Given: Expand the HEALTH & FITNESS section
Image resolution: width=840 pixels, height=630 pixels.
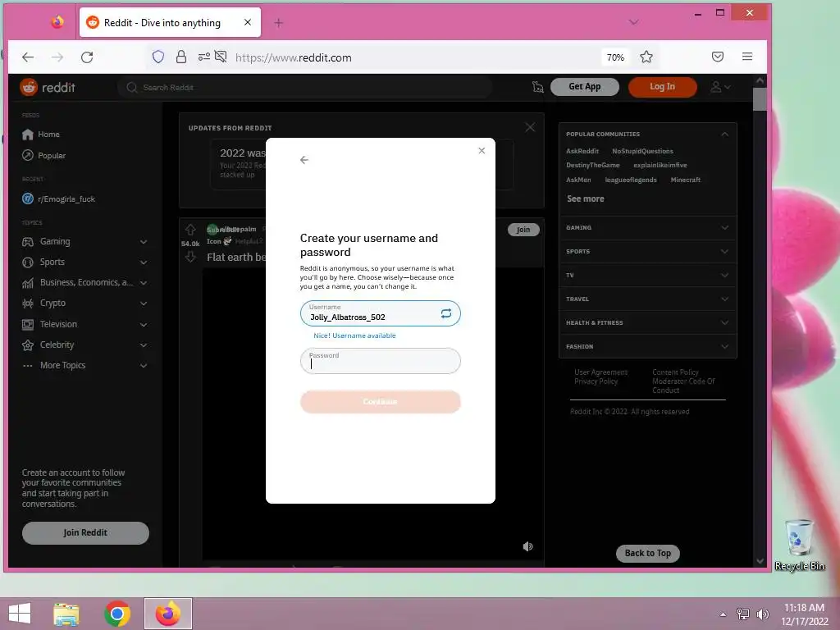Looking at the screenshot, I should (648, 322).
